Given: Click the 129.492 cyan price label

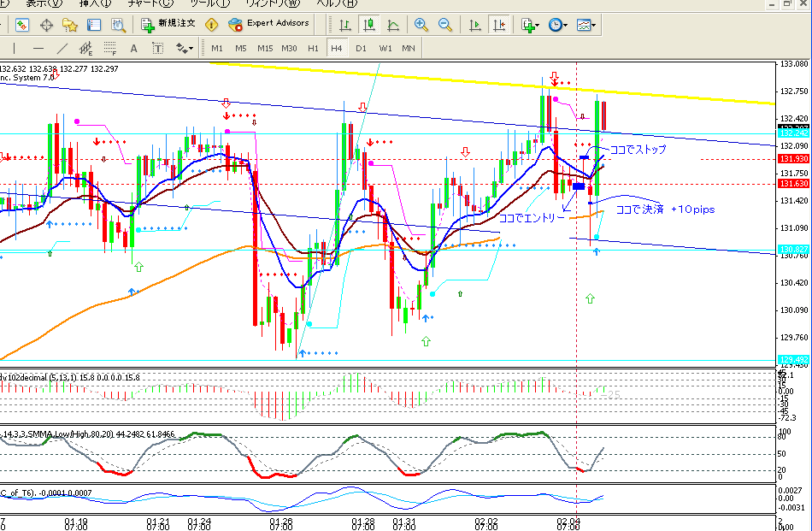Looking at the screenshot, I should pyautogui.click(x=794, y=359).
